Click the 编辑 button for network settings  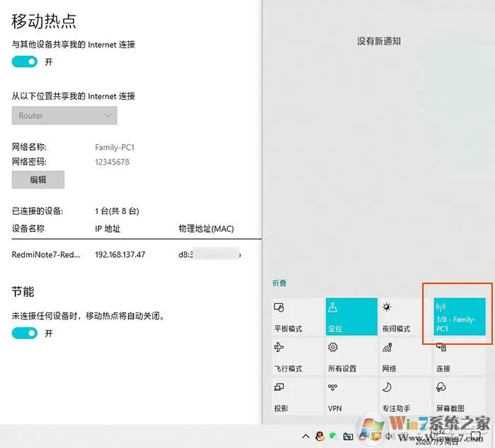click(38, 179)
